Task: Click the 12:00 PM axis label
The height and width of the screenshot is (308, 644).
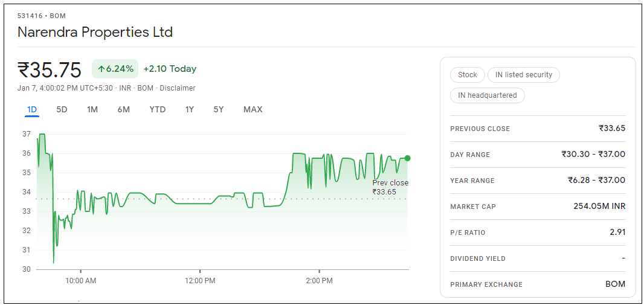Action: coord(199,281)
